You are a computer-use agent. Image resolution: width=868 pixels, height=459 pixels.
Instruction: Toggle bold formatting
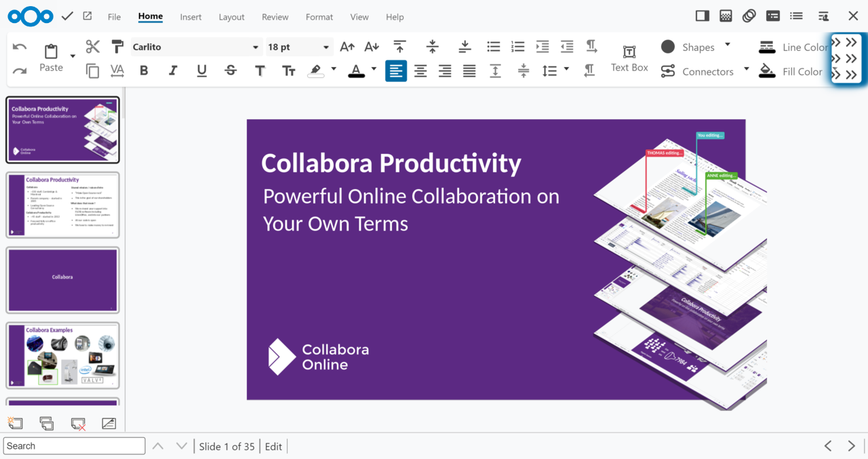144,71
